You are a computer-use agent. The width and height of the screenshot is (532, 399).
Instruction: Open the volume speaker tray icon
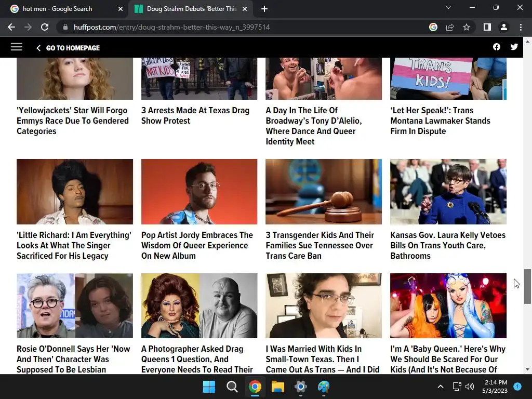[x=470, y=387]
